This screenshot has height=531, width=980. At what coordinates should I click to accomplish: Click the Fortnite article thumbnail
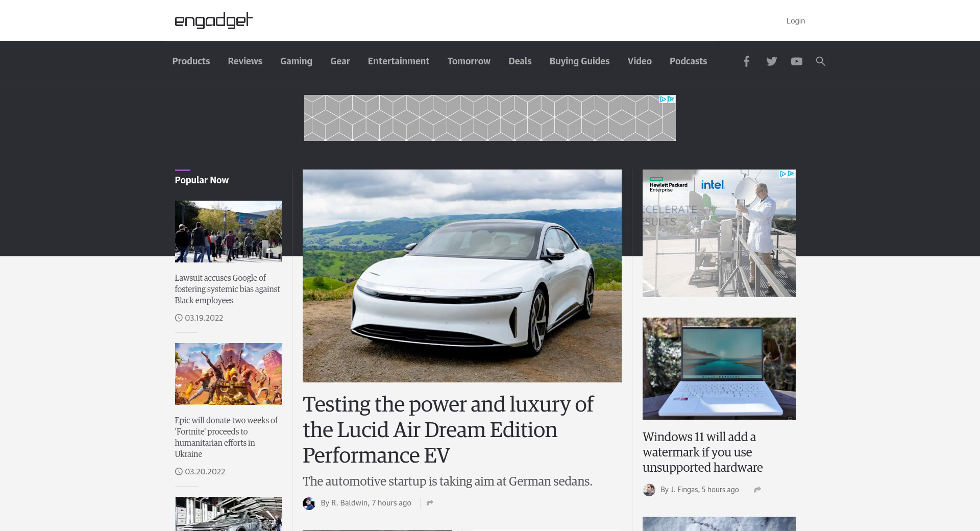[228, 374]
